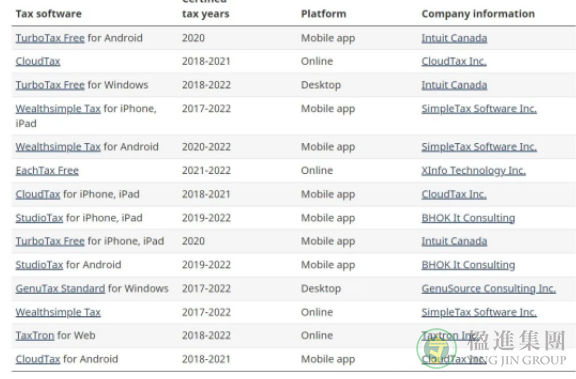Visit SimpleTax Software Inc. link in Wealthsimple online row
The width and height of the screenshot is (576, 379).
[479, 312]
